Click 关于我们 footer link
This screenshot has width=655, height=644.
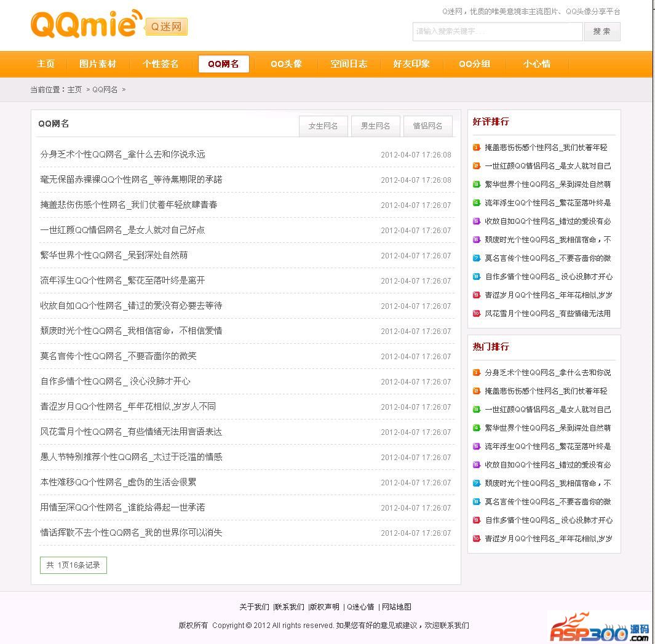(x=254, y=607)
